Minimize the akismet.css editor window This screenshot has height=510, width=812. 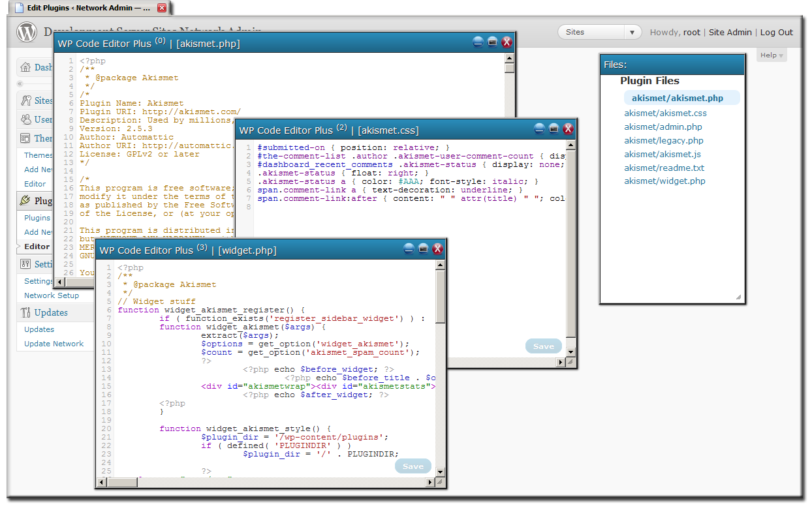[540, 128]
